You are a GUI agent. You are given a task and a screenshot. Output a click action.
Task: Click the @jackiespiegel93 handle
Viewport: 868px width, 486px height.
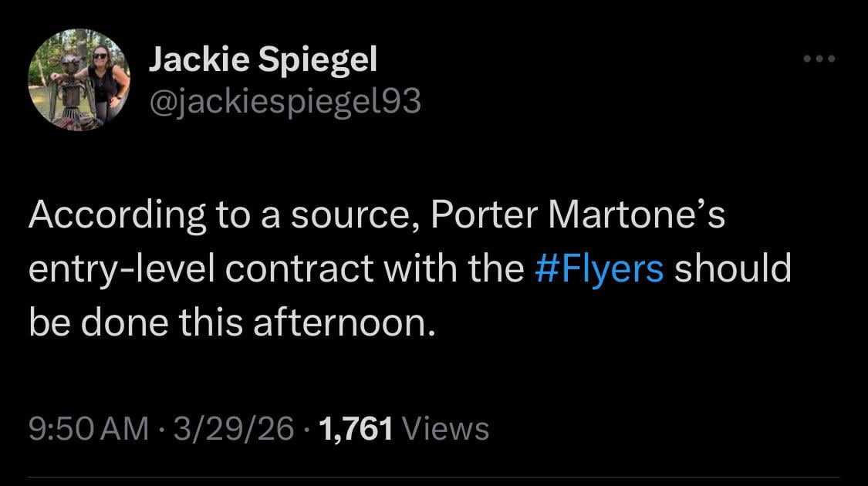coord(285,100)
